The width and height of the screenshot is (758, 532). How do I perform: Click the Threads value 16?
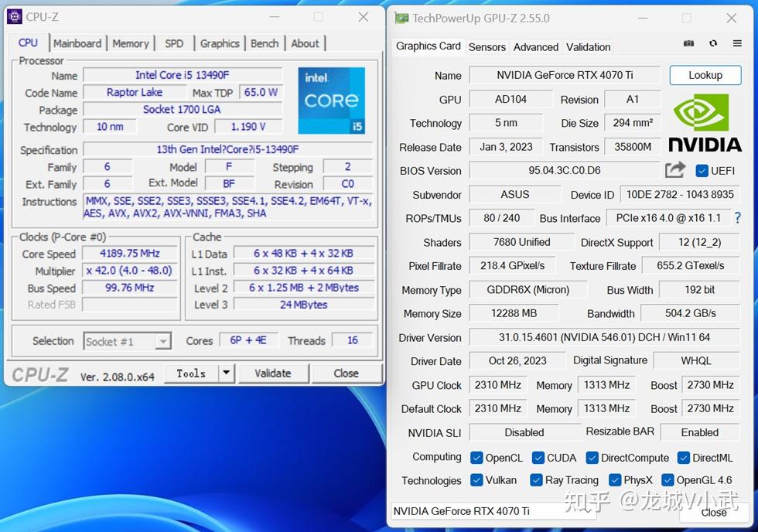click(x=353, y=340)
